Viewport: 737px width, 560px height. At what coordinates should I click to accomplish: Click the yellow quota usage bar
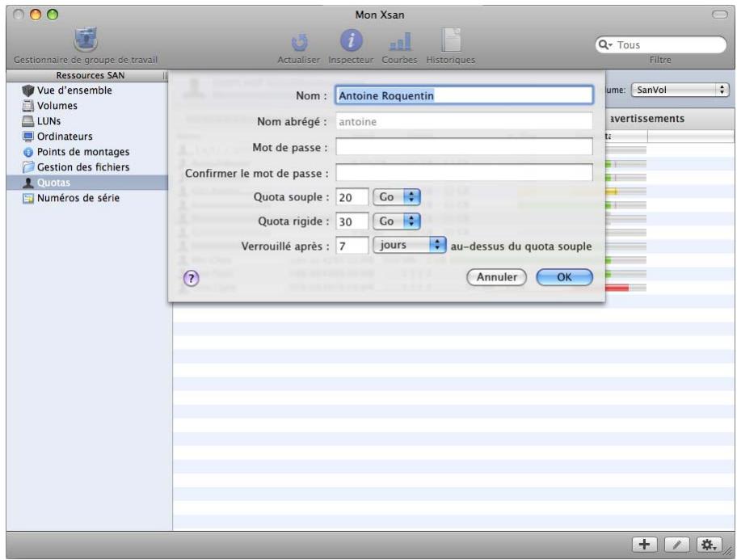click(611, 192)
